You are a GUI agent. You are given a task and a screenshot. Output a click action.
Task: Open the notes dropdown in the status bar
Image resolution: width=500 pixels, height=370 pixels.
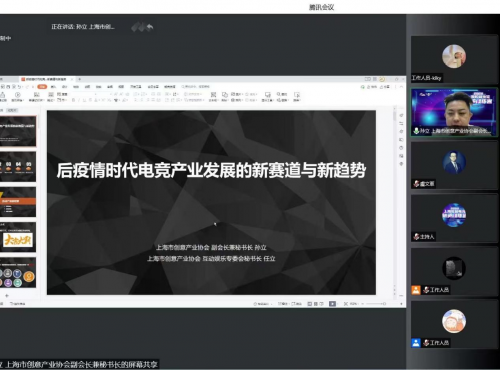tap(262, 304)
